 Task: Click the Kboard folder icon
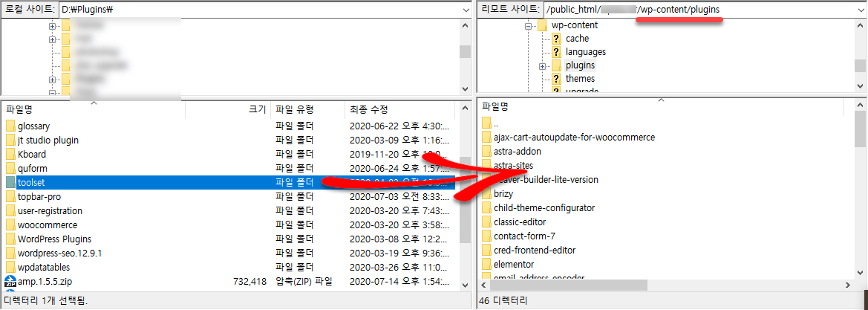coord(10,154)
